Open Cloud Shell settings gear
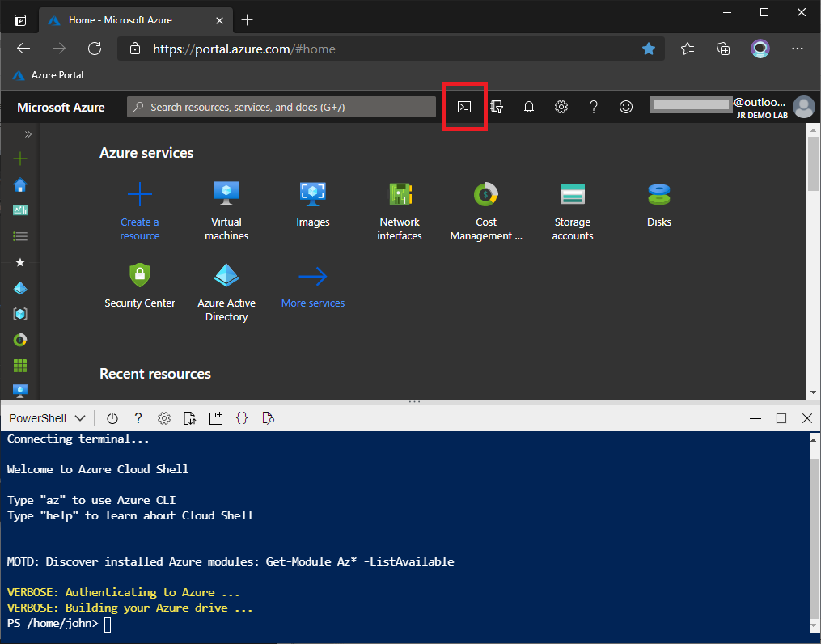821x644 pixels. coord(164,418)
